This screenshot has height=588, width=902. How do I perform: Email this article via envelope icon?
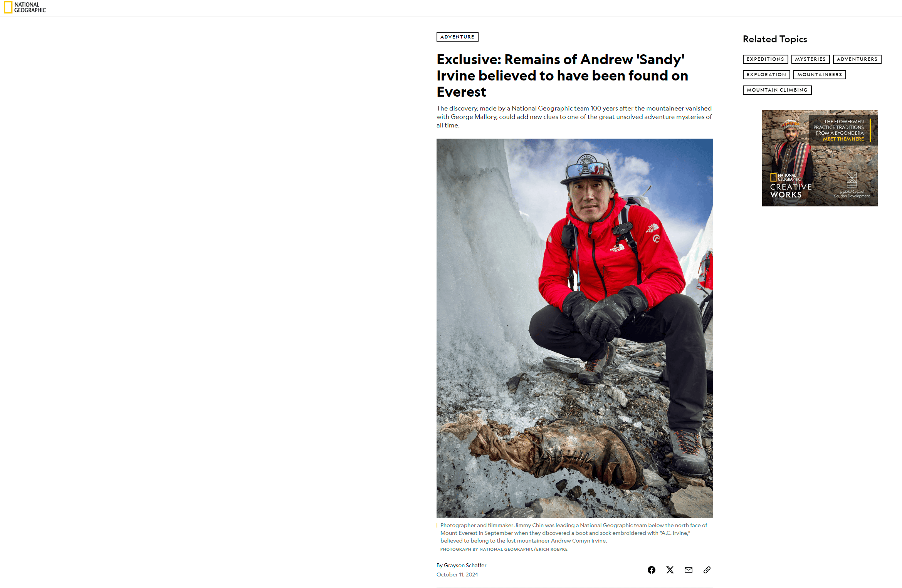tap(689, 570)
